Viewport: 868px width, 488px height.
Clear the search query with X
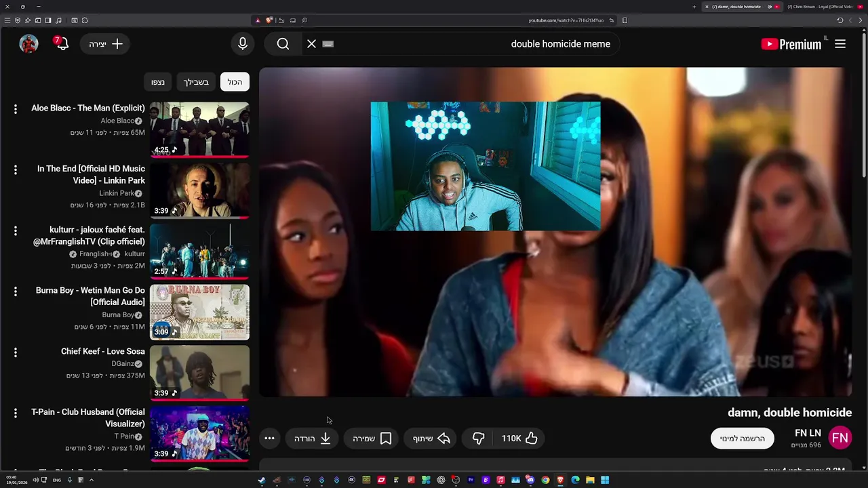(311, 44)
